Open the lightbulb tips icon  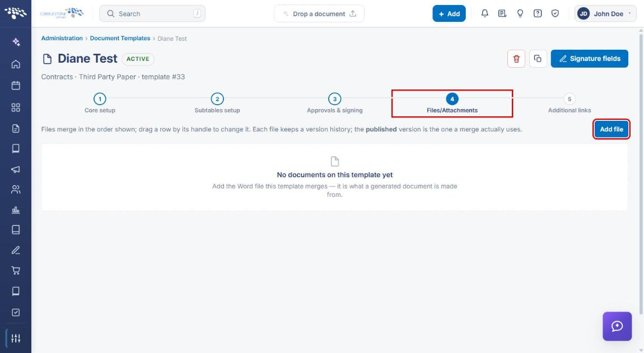coord(520,13)
